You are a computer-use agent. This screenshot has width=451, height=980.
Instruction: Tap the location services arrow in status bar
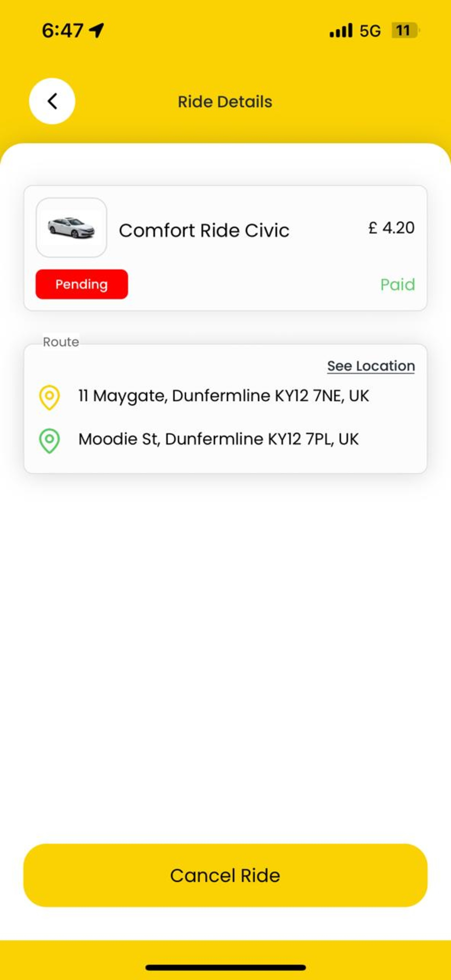click(x=97, y=30)
